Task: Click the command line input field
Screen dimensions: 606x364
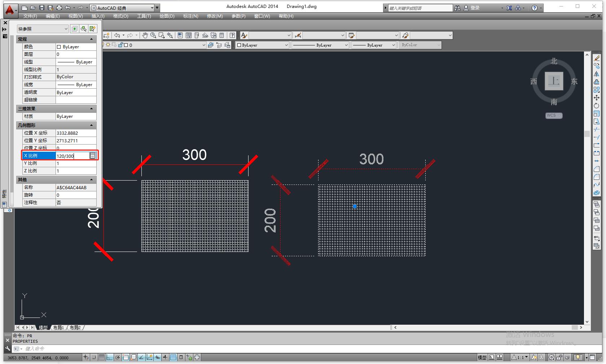Action: 72,349
